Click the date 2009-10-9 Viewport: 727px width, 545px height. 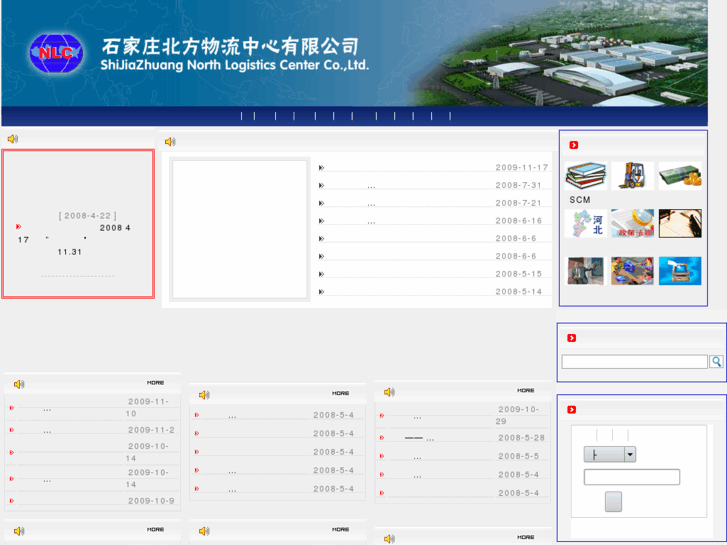(151, 500)
